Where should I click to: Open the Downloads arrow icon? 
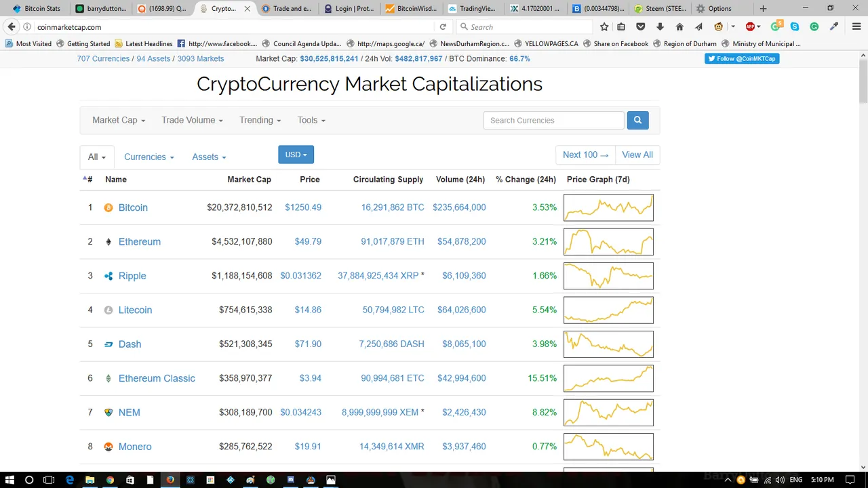(660, 27)
